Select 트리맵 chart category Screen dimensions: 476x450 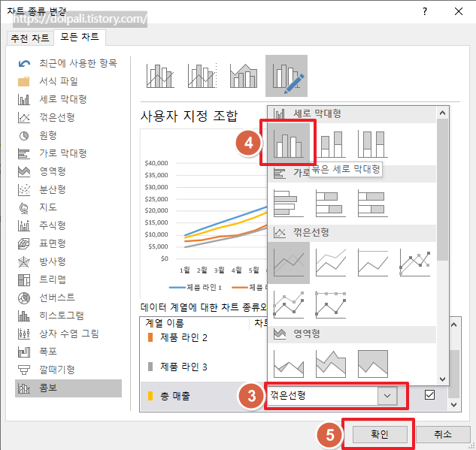(x=68, y=279)
